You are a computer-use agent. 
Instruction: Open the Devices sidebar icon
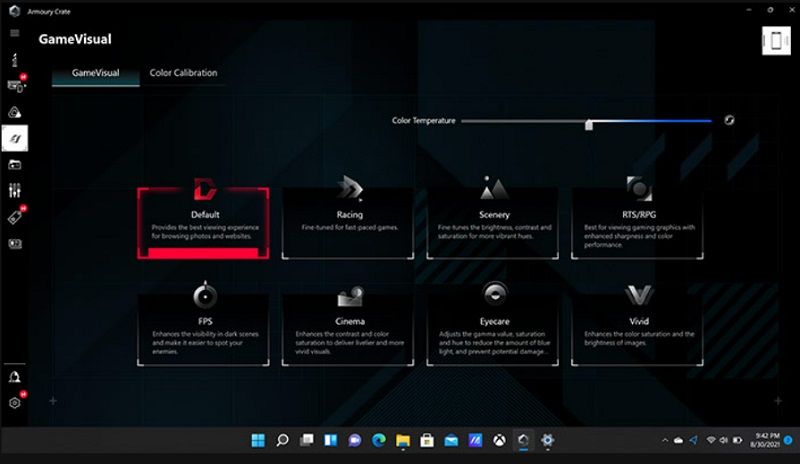[15, 86]
